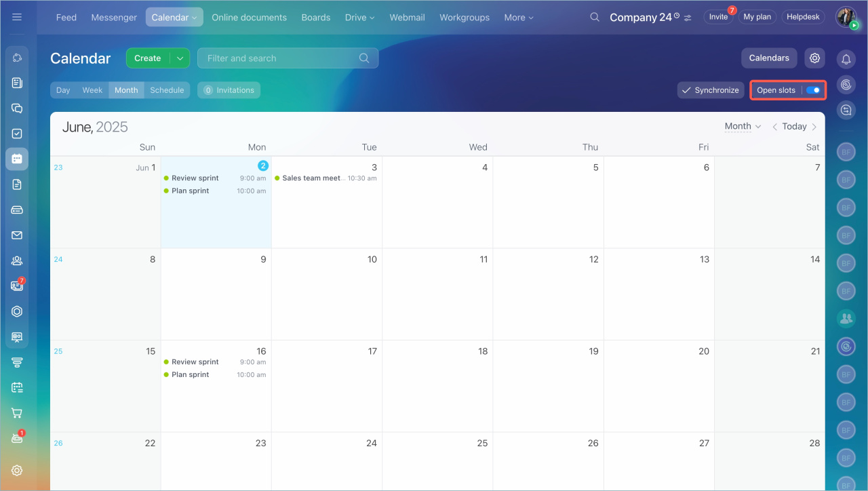Open the sliders icon beside Company 24
The width and height of the screenshot is (868, 491).
point(688,18)
